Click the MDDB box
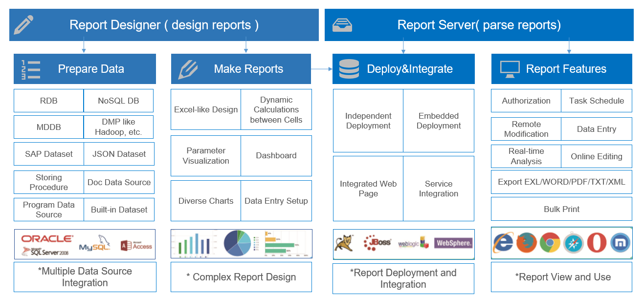The width and height of the screenshot is (644, 297). 49,127
